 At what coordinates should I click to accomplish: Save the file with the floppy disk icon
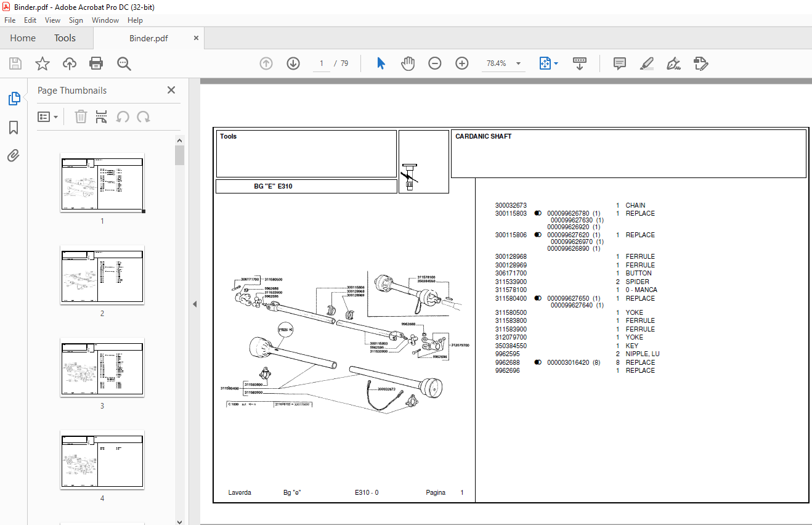click(15, 63)
